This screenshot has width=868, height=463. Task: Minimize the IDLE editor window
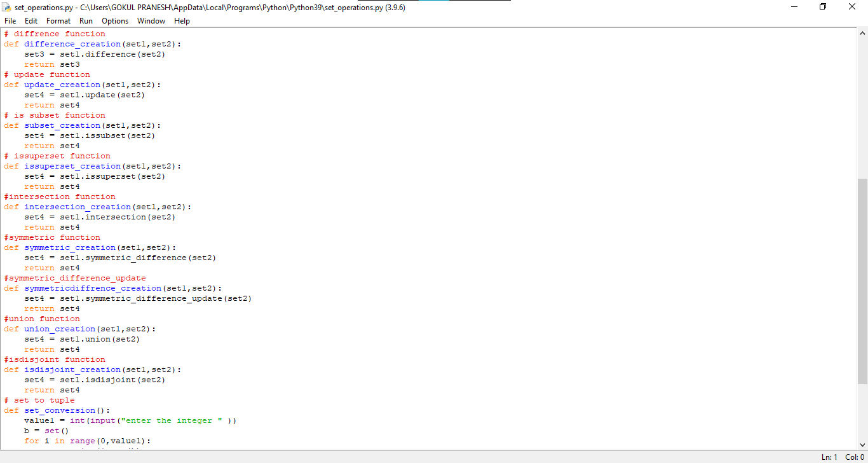[x=794, y=7]
